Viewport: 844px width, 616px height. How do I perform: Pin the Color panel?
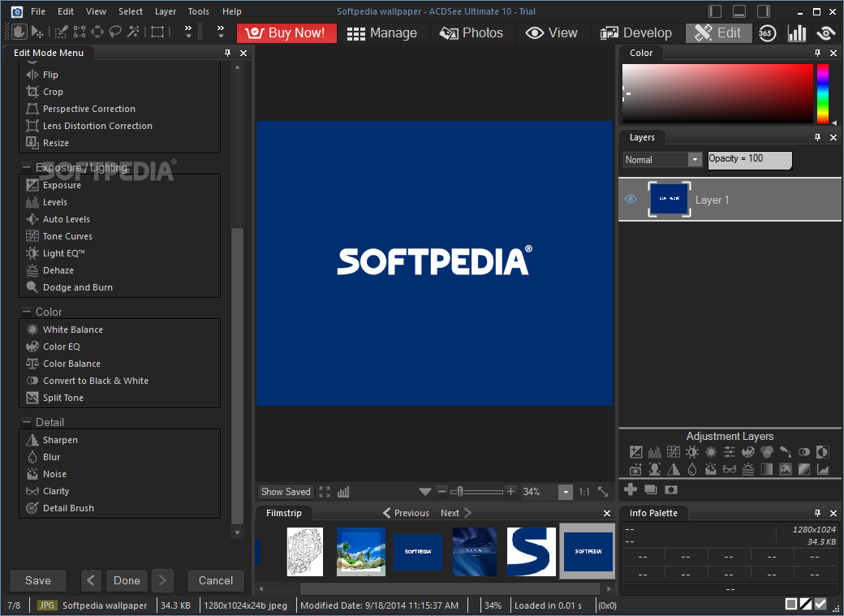tap(817, 53)
